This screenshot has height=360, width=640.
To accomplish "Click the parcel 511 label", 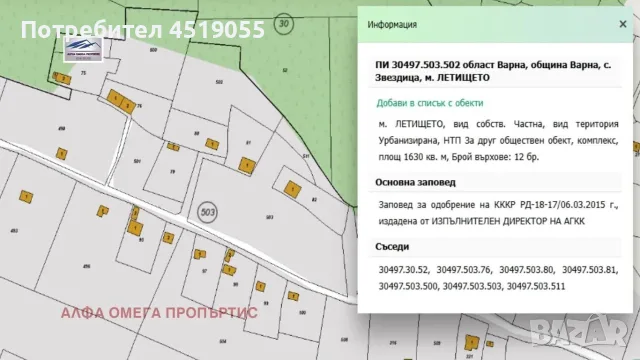I will point(306,156).
